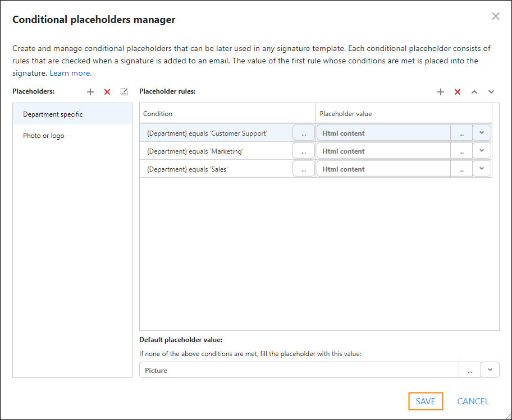
Task: Edit Html content for the 'Marketing' rule
Action: [461, 150]
